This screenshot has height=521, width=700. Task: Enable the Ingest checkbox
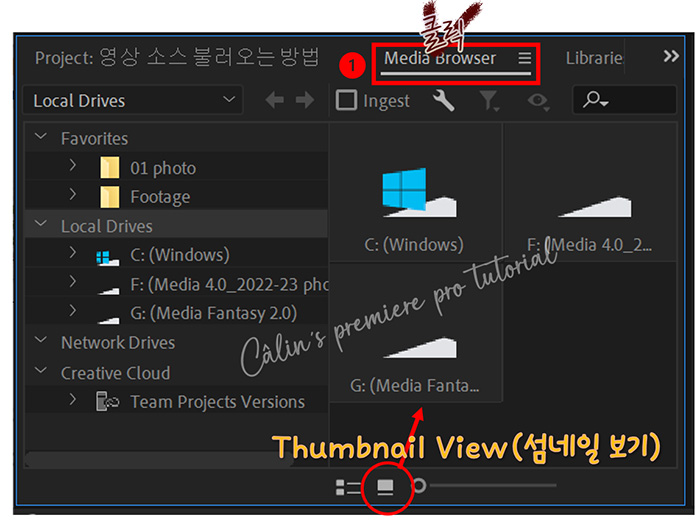point(346,100)
